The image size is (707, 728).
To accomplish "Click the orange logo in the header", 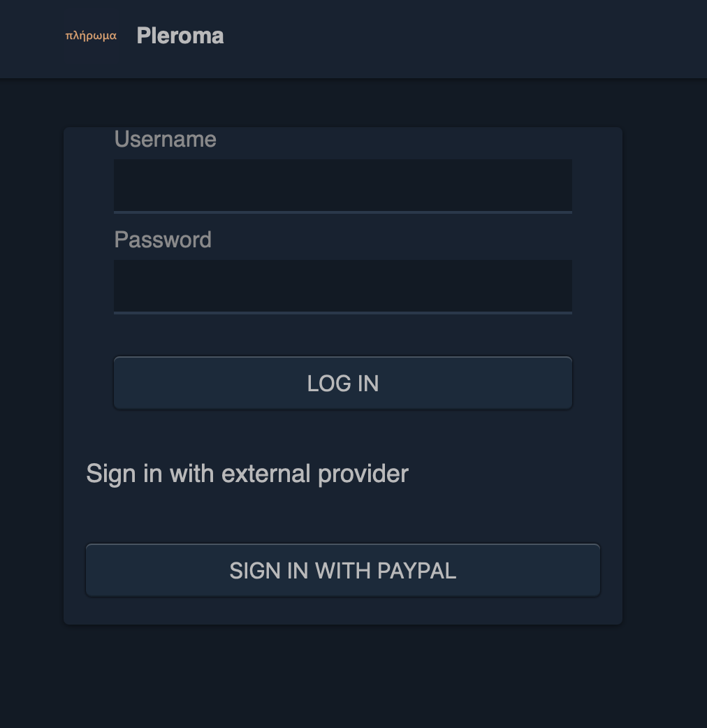I will (x=91, y=36).
